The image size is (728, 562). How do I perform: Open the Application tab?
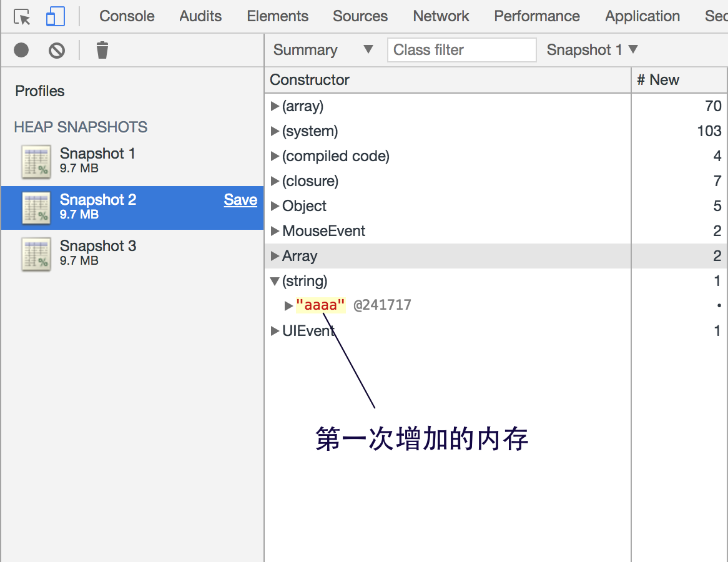click(x=642, y=16)
